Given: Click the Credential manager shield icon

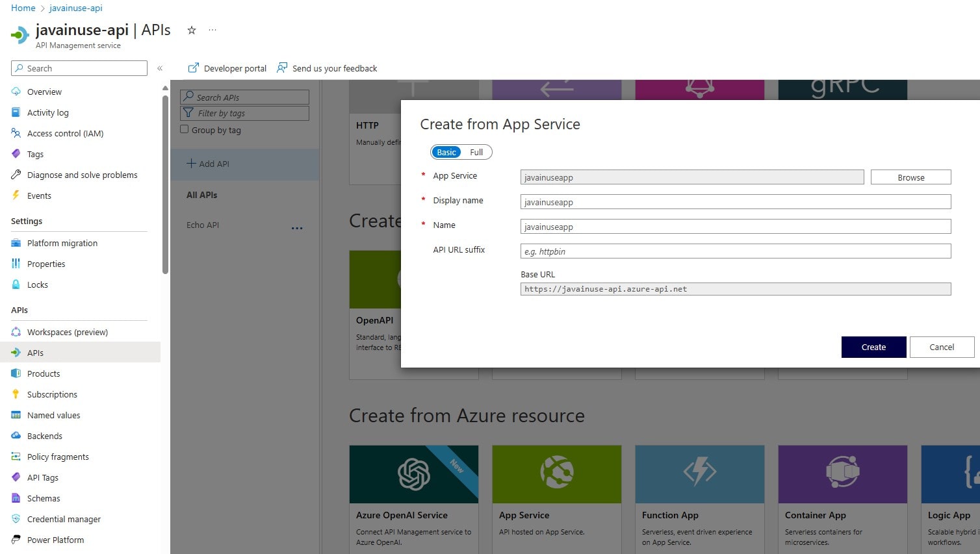Looking at the screenshot, I should 16,519.
